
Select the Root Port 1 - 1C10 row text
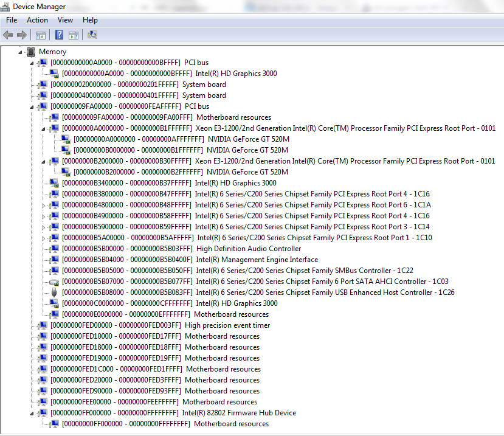(314, 238)
